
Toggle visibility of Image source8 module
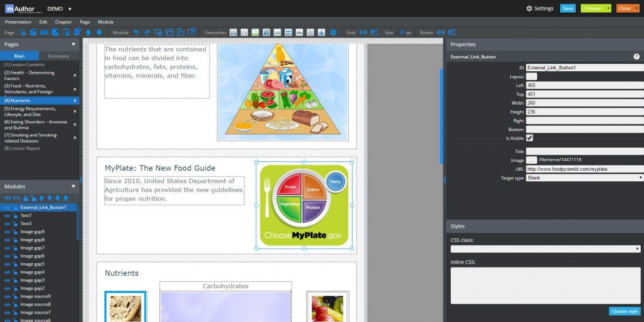(x=7, y=304)
